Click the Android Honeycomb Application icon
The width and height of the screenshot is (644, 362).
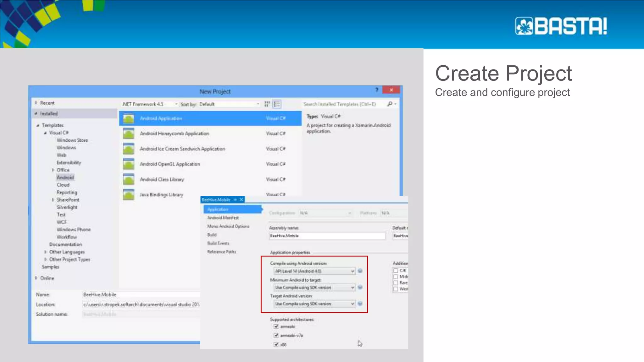[x=129, y=134]
